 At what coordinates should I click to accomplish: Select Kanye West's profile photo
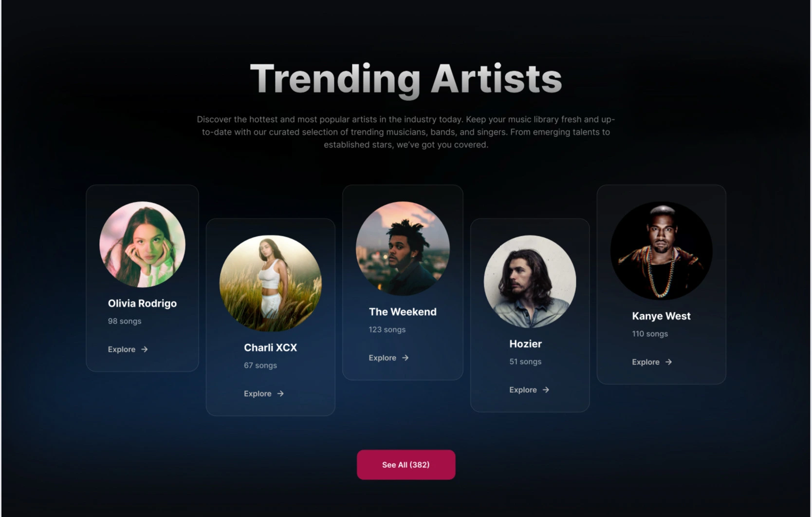[662, 250]
